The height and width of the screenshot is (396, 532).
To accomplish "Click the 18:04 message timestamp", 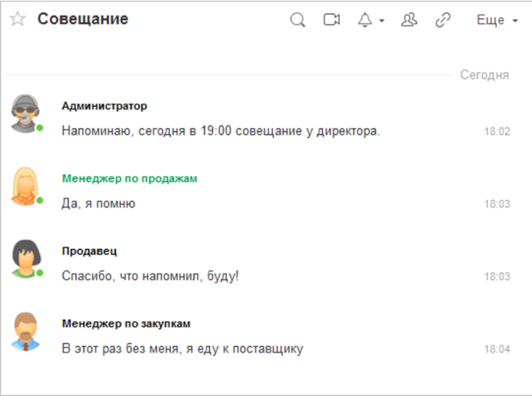I will (x=497, y=349).
